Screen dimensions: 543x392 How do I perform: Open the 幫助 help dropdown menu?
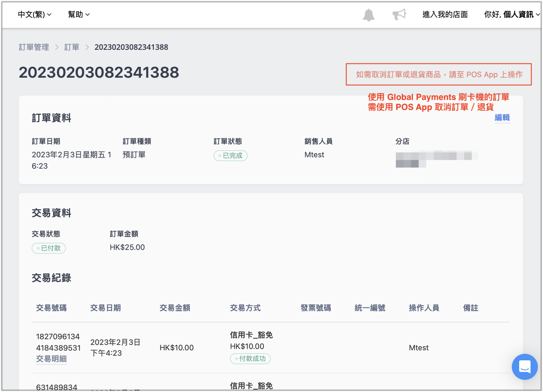(x=79, y=15)
